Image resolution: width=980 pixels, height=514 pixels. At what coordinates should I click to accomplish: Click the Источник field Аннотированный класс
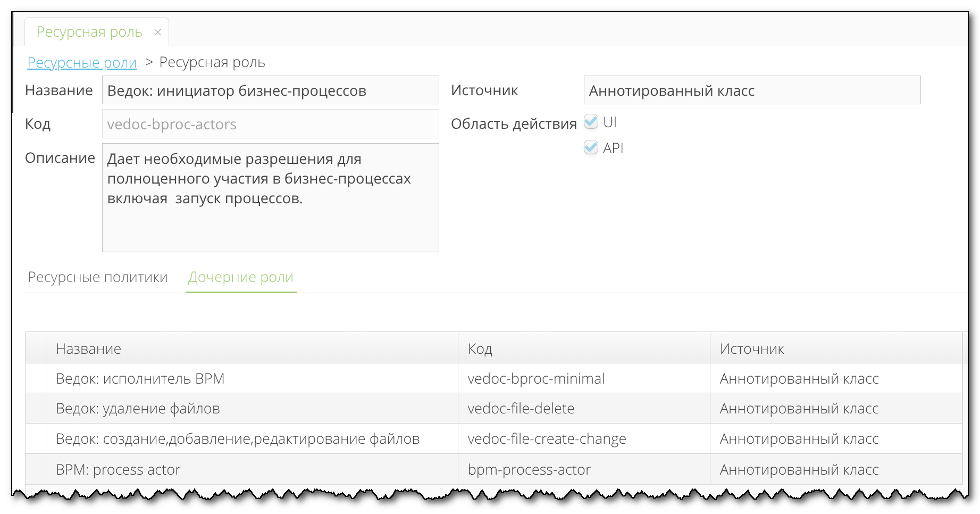click(x=751, y=90)
